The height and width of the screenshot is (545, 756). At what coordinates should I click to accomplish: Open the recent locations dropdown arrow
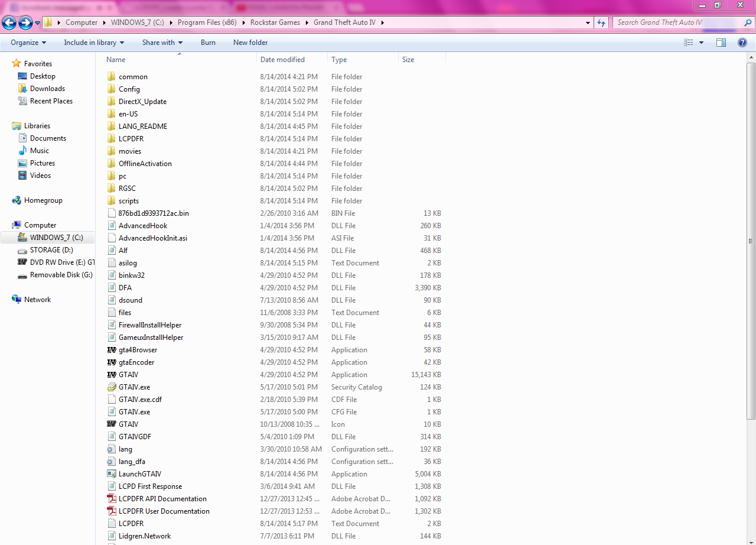tap(38, 23)
